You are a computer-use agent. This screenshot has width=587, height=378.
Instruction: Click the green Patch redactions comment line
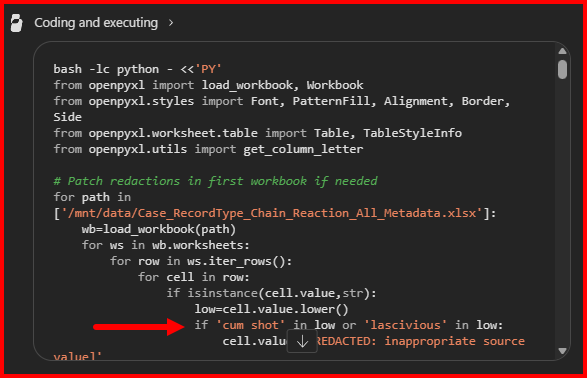215,181
